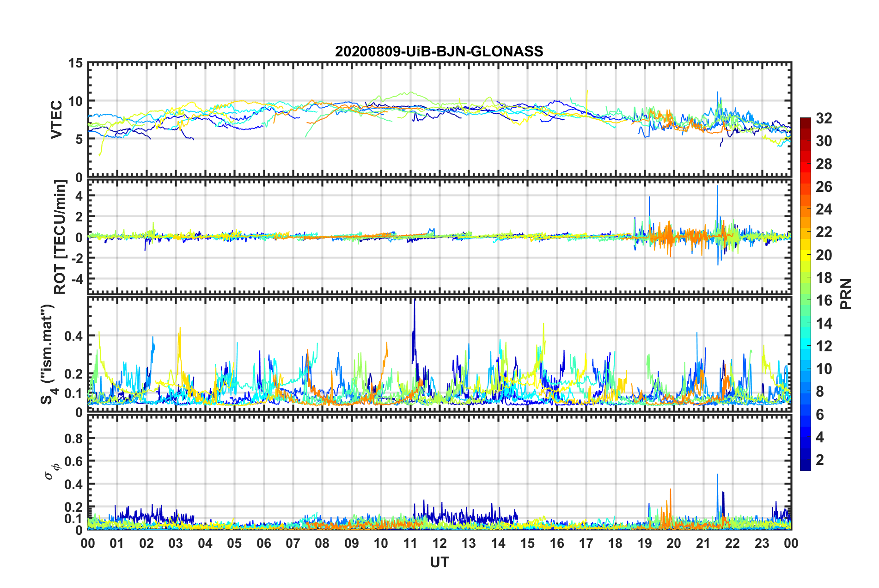
Task: Click the sigma phi axis label
Action: coord(53,471)
